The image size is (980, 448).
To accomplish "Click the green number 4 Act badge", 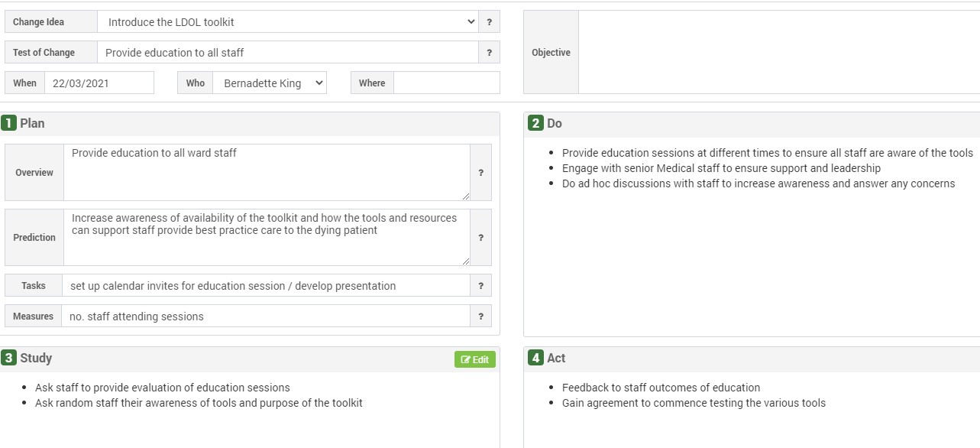I will [x=535, y=358].
